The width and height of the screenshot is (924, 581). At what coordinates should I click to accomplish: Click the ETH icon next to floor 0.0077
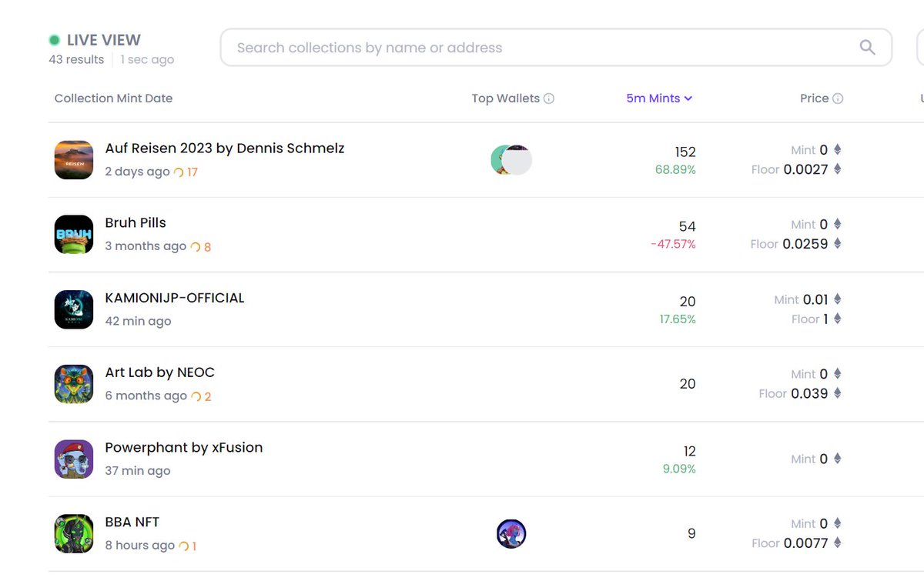pos(838,543)
